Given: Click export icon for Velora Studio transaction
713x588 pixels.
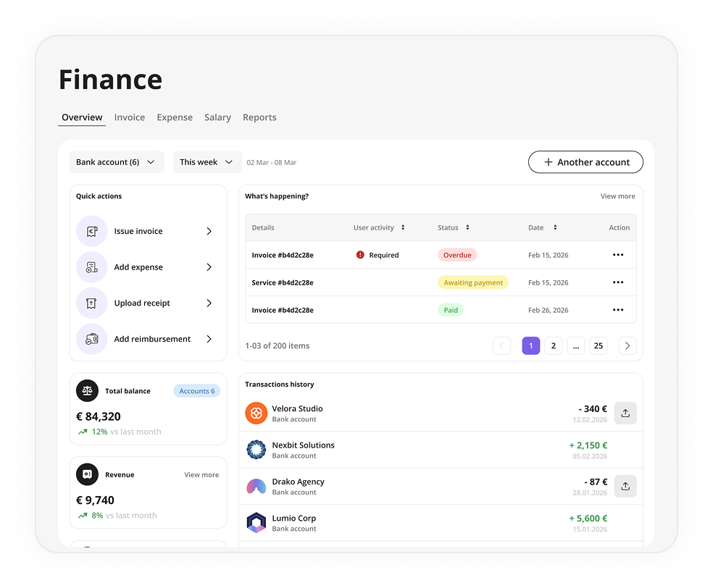Looking at the screenshot, I should tap(625, 413).
